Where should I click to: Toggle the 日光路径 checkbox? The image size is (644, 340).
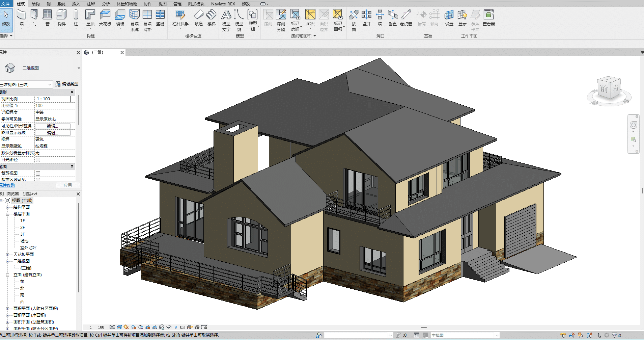point(38,160)
